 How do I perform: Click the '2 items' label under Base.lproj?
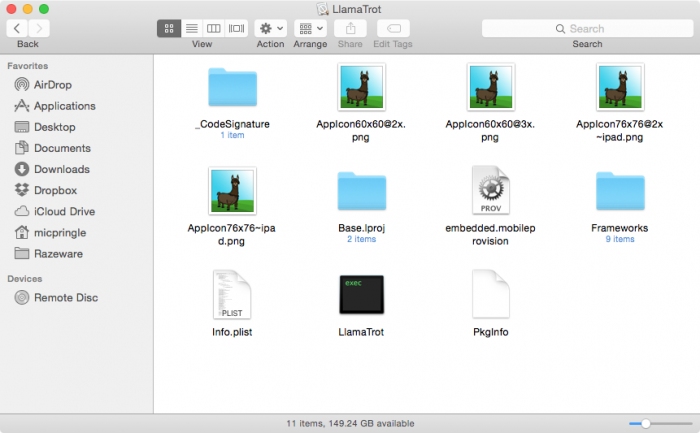(x=362, y=239)
